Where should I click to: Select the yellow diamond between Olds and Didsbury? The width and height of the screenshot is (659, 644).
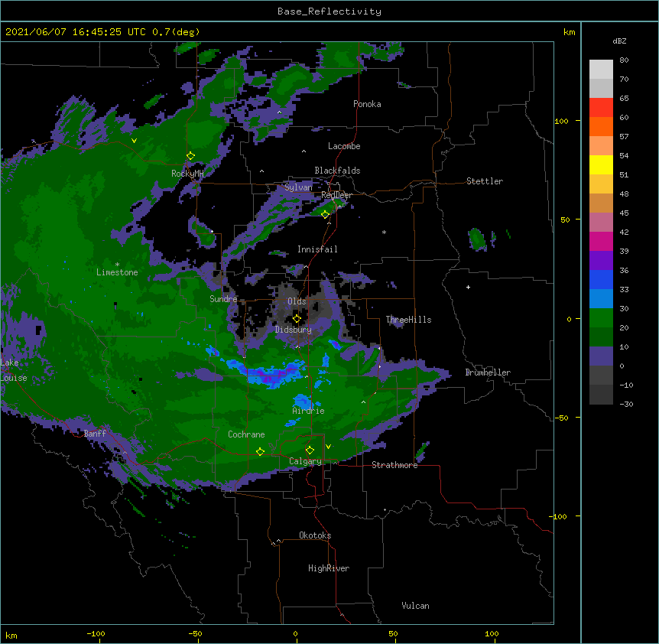coord(297,318)
